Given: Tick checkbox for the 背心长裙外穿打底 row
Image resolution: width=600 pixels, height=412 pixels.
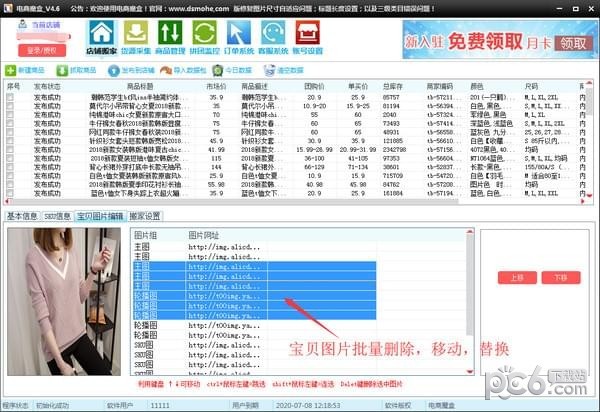Looking at the screenshot, I should pos(10,167).
